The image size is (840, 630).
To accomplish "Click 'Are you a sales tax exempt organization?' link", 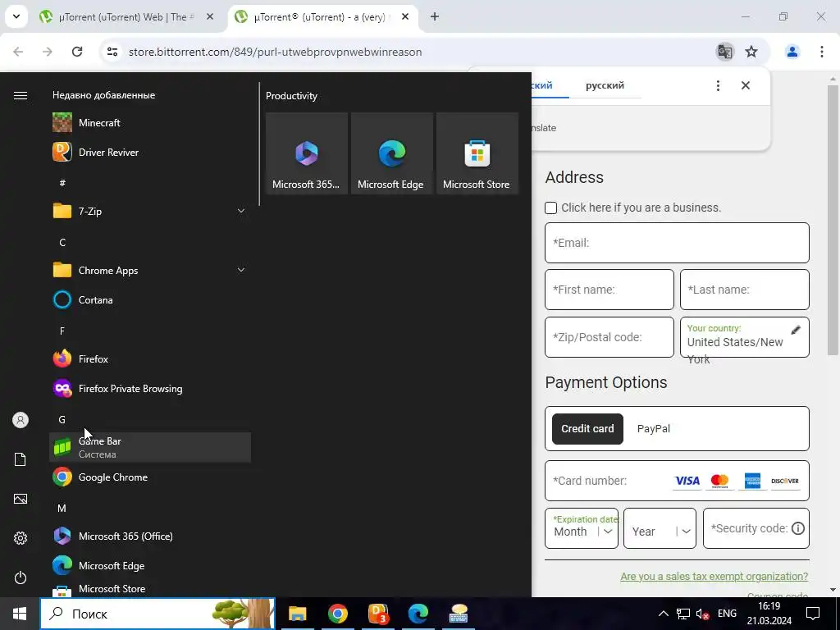I will pyautogui.click(x=714, y=577).
